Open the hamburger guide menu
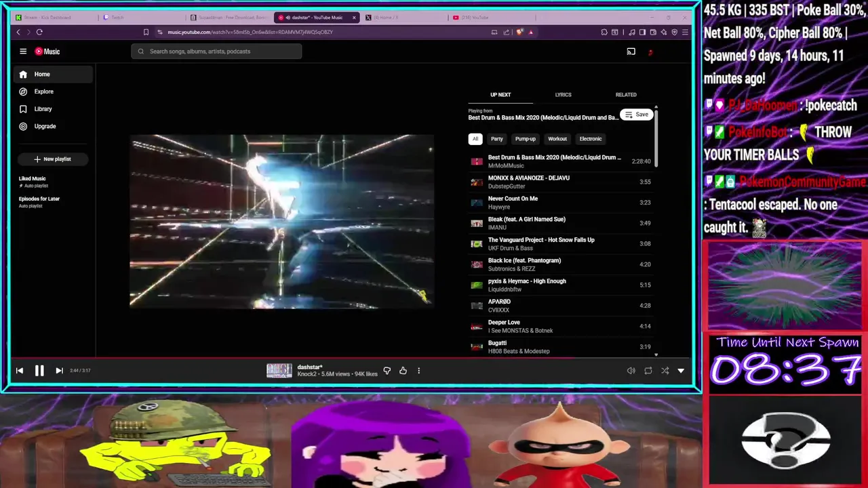The width and height of the screenshot is (868, 488). pos(23,52)
